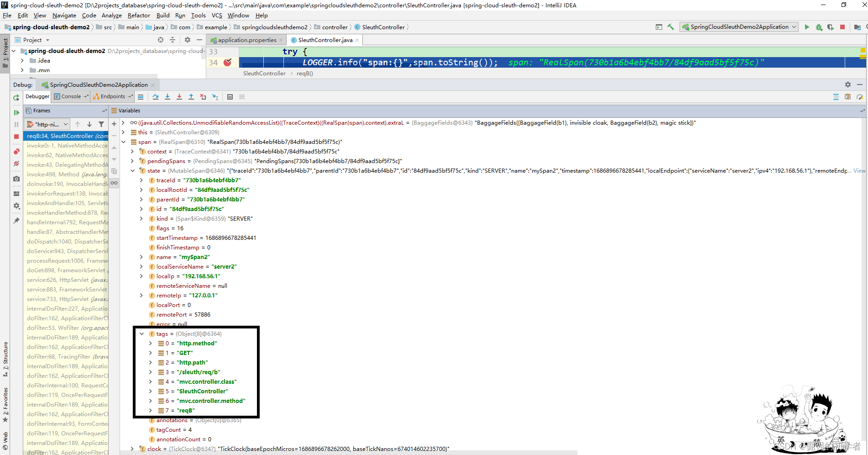This screenshot has height=455, width=868.
Task: Toggle Mute Breakpoints icon in debug sidebar
Action: pyautogui.click(x=16, y=164)
